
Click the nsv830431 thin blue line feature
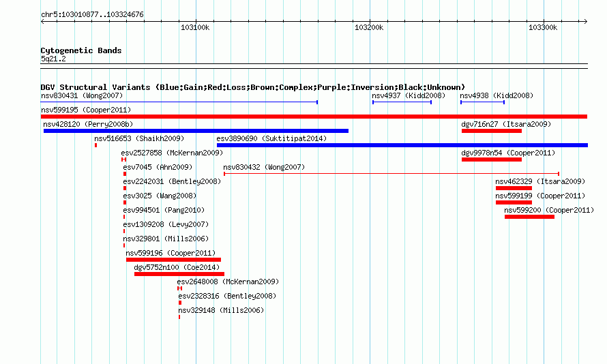179,102
